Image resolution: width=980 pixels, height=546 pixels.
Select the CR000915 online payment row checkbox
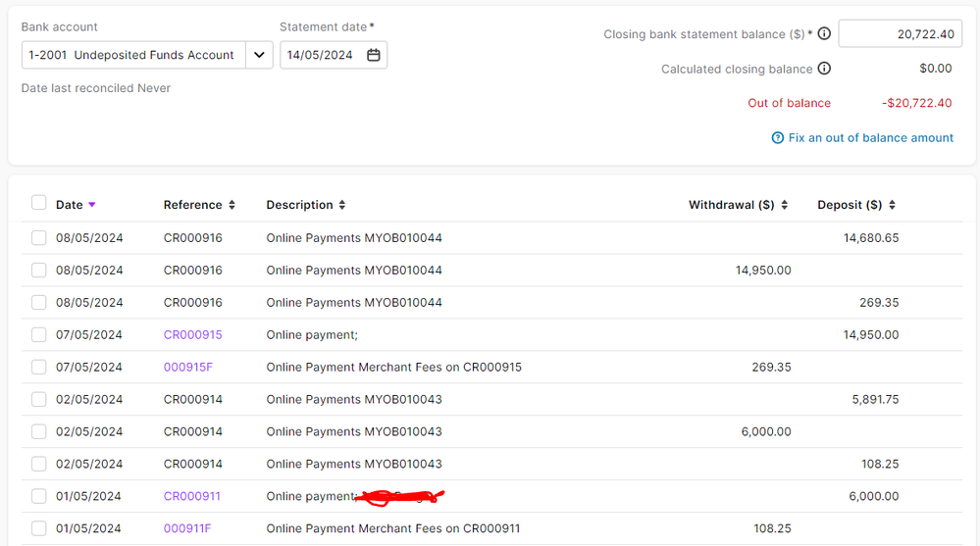[39, 334]
